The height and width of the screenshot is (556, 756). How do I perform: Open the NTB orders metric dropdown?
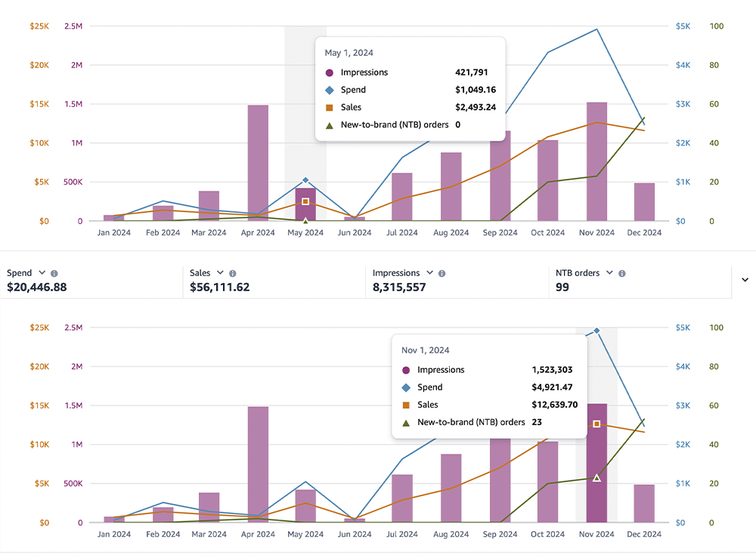point(610,273)
